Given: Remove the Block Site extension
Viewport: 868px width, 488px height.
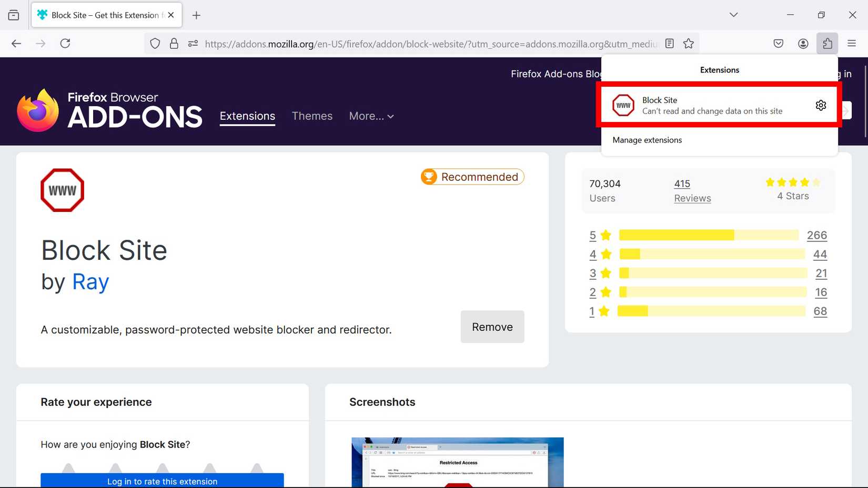Looking at the screenshot, I should [x=492, y=327].
